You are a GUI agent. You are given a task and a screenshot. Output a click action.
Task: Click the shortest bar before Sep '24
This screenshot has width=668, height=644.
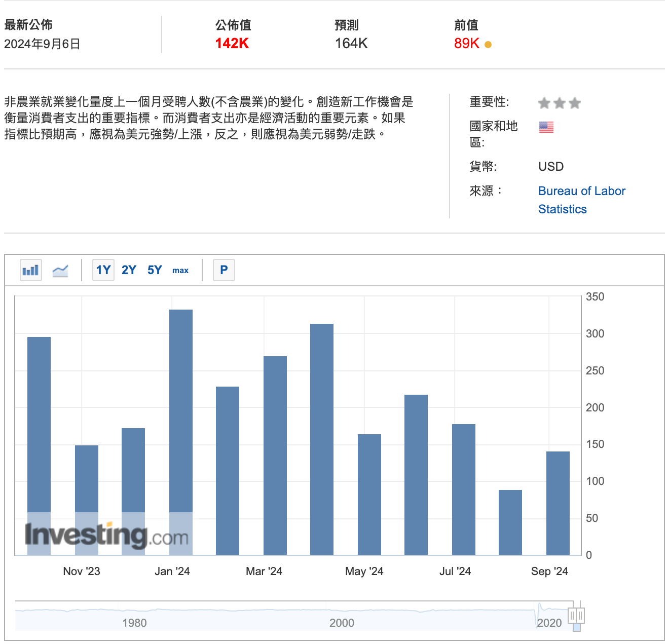point(510,522)
